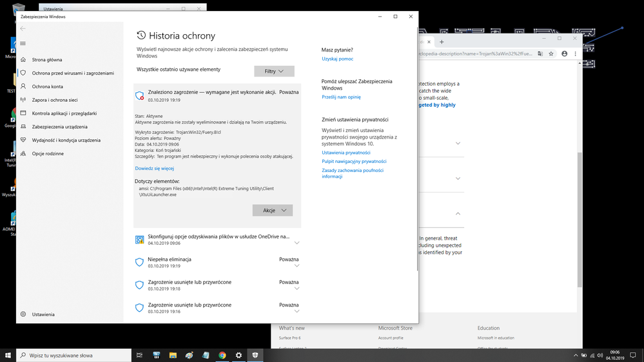Open Windows Security shield on the taskbar

click(255, 355)
